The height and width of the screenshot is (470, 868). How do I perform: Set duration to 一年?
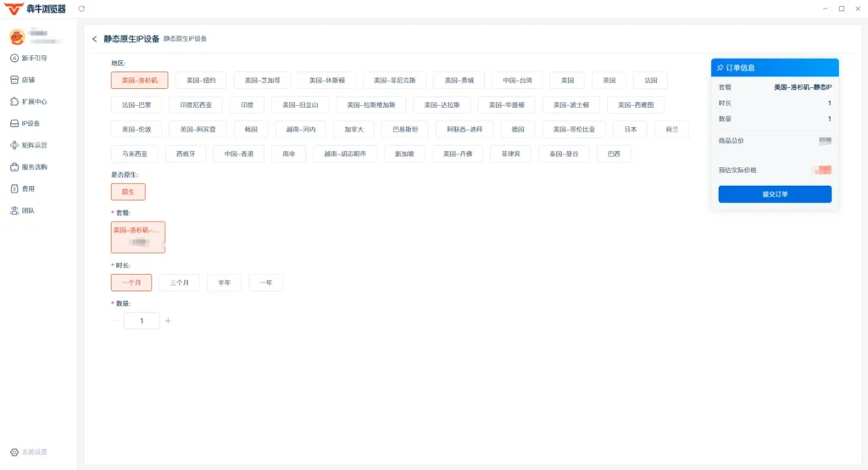click(x=265, y=283)
